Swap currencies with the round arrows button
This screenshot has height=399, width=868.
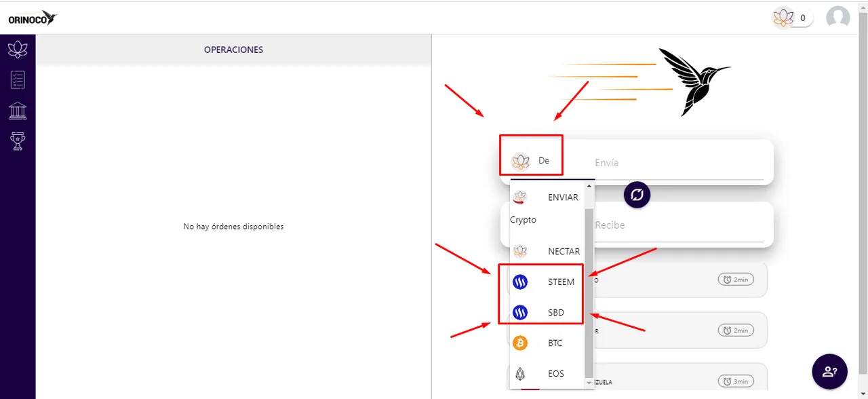pos(637,195)
